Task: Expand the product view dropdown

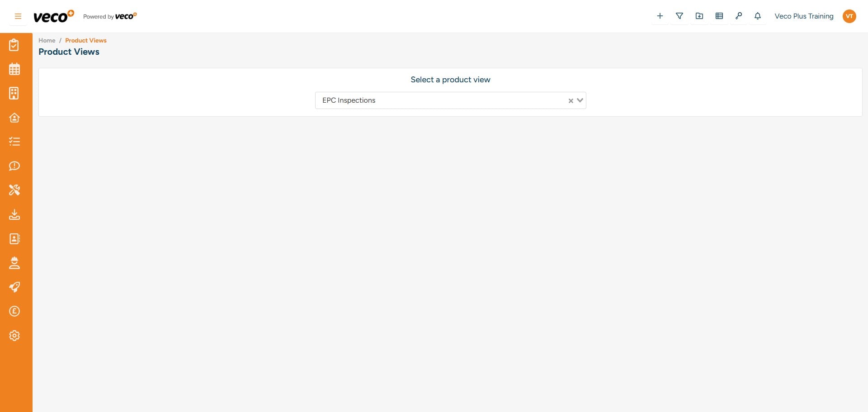Action: click(580, 100)
